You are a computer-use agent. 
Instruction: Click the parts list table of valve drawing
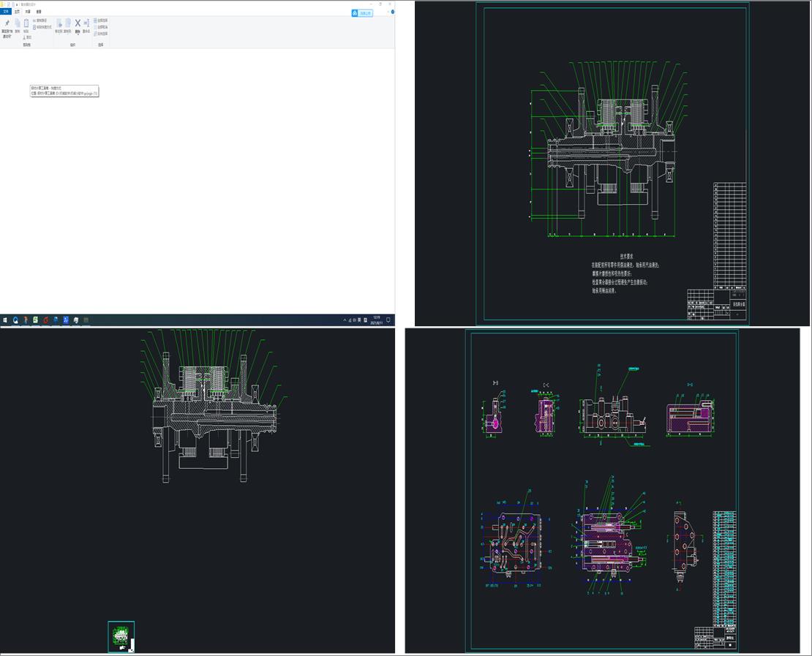tap(724, 568)
